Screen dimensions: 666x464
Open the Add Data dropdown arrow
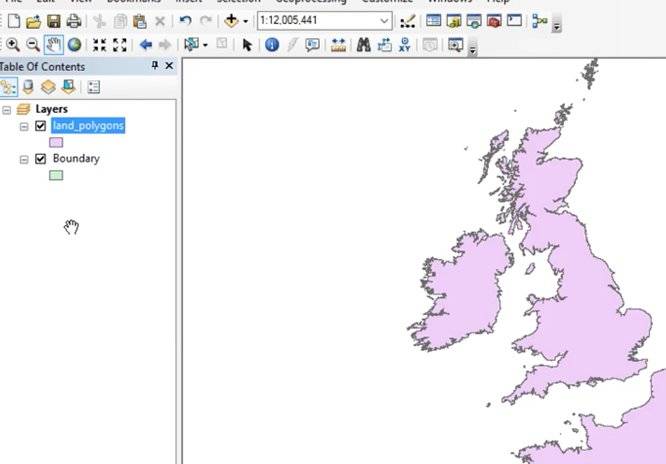pyautogui.click(x=246, y=21)
